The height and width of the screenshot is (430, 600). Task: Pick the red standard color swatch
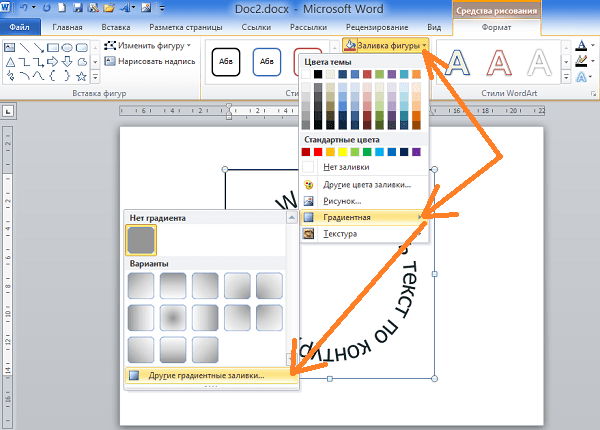pyautogui.click(x=318, y=152)
